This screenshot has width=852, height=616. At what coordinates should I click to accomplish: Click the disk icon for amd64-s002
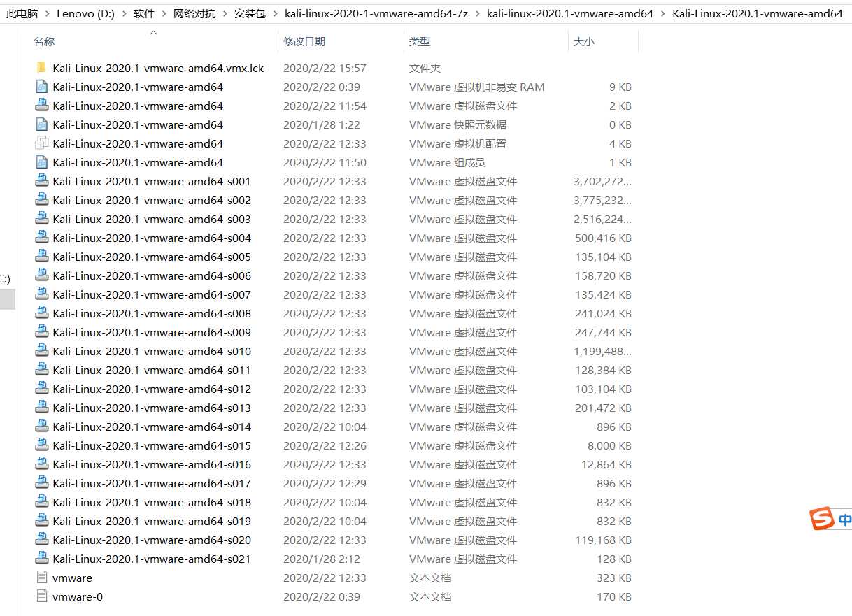[42, 200]
